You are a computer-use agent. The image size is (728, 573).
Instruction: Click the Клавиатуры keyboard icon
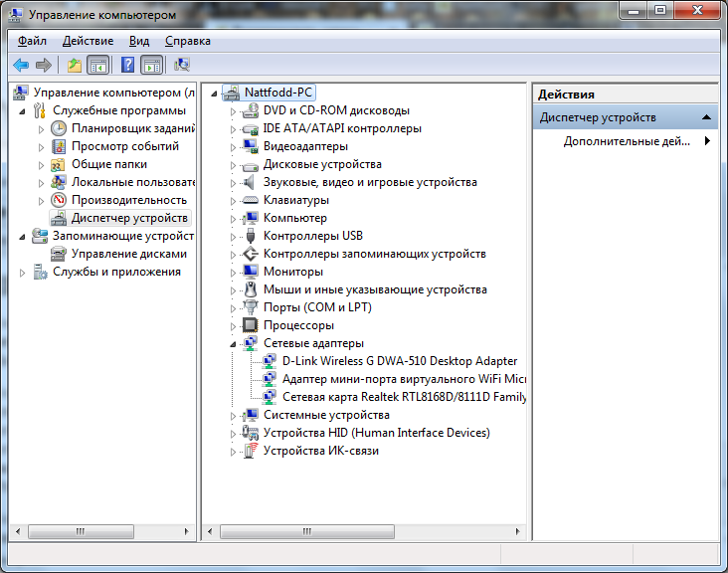pyautogui.click(x=251, y=200)
